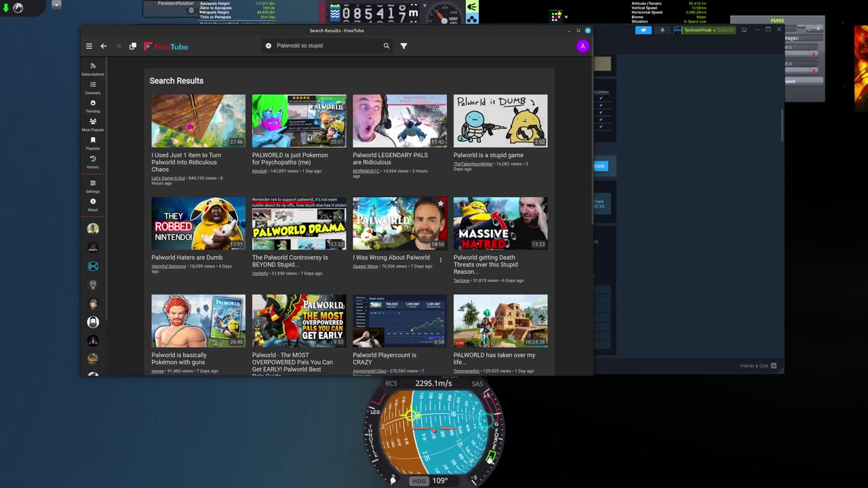
Task: Open title The Palworld Controversy Is BEYOND Stupid
Action: point(290,261)
